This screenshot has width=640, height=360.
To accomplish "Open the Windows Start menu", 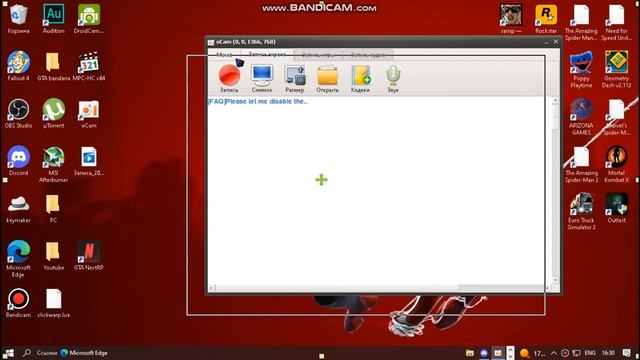I will click(x=9, y=353).
